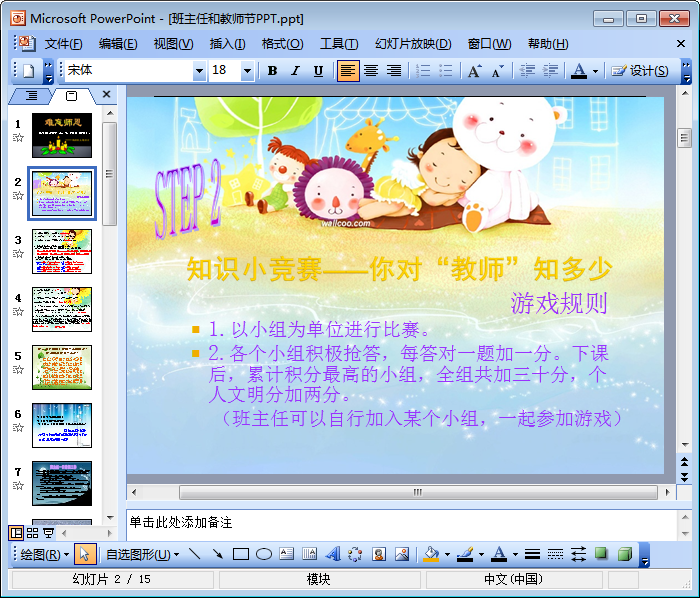The width and height of the screenshot is (700, 598).
Task: Toggle Underline formatting
Action: [x=318, y=71]
